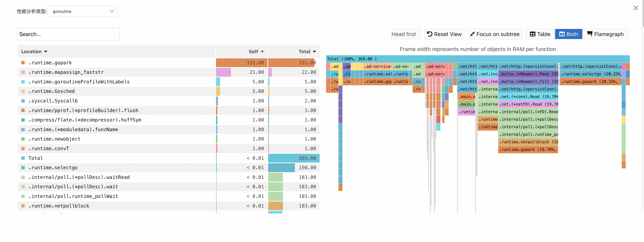Open the goroutine profile type dropdown
This screenshot has width=644, height=242.
point(82,11)
